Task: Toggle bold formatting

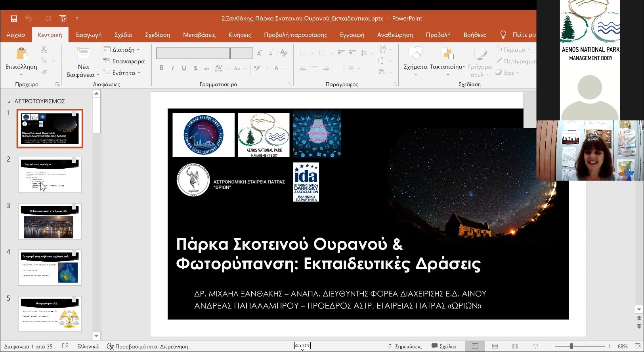Action: click(x=161, y=68)
